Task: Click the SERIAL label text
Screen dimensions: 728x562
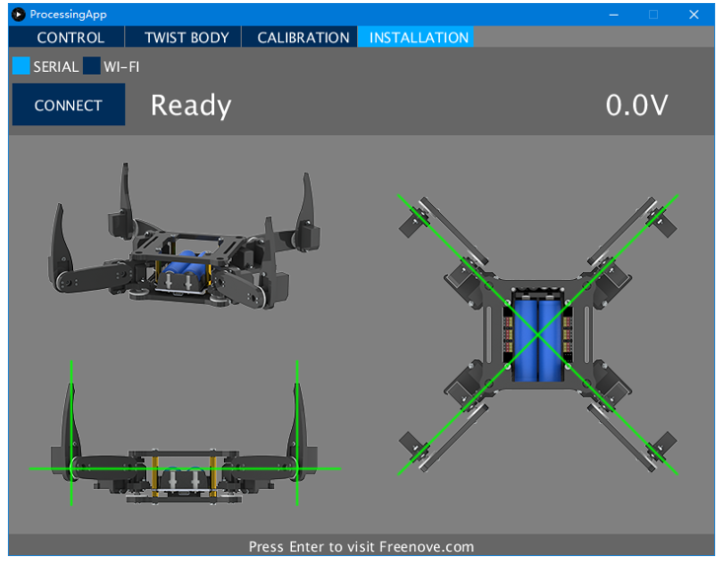Action: [x=55, y=67]
